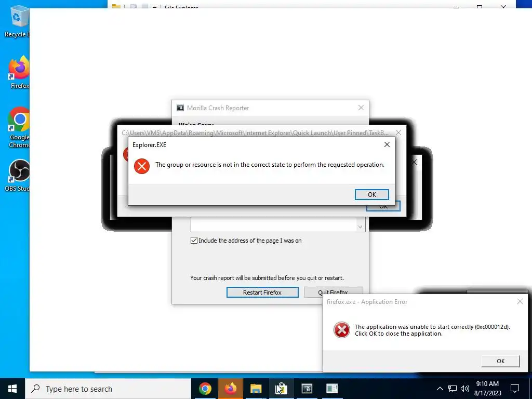Click the Type here to search box
This screenshot has height=399, width=532.
(108, 389)
